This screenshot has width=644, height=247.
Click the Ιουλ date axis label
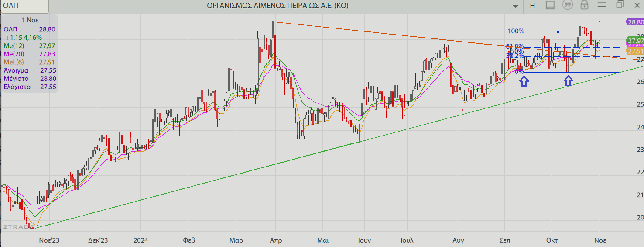click(407, 240)
